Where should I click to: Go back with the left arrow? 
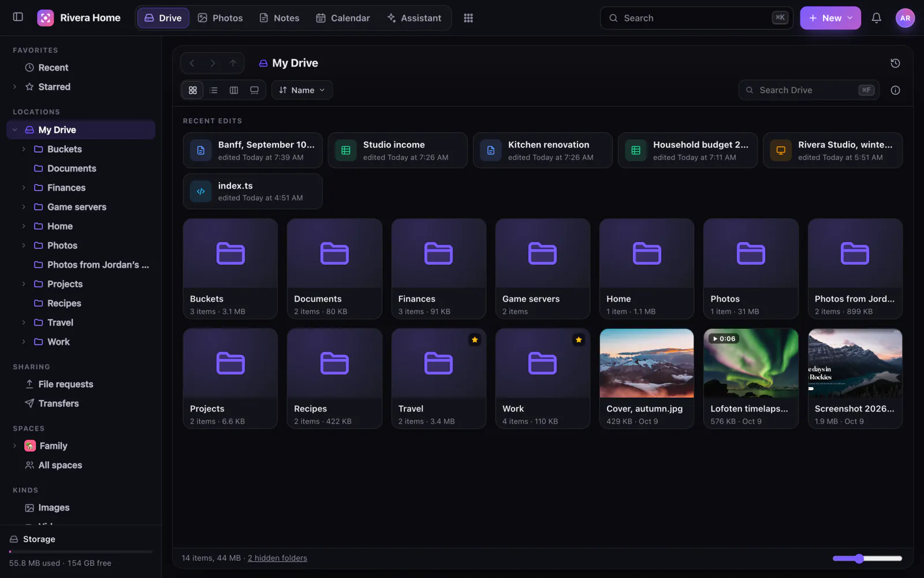(192, 63)
